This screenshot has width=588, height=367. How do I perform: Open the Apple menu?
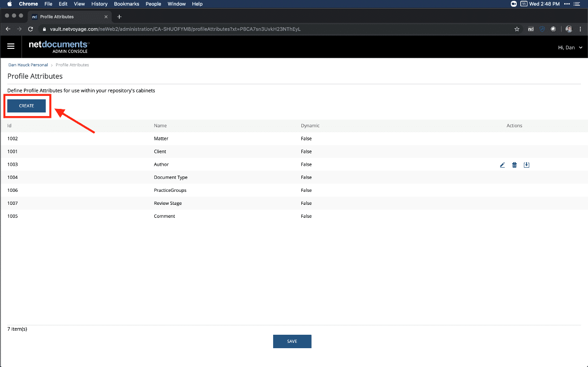[x=9, y=4]
